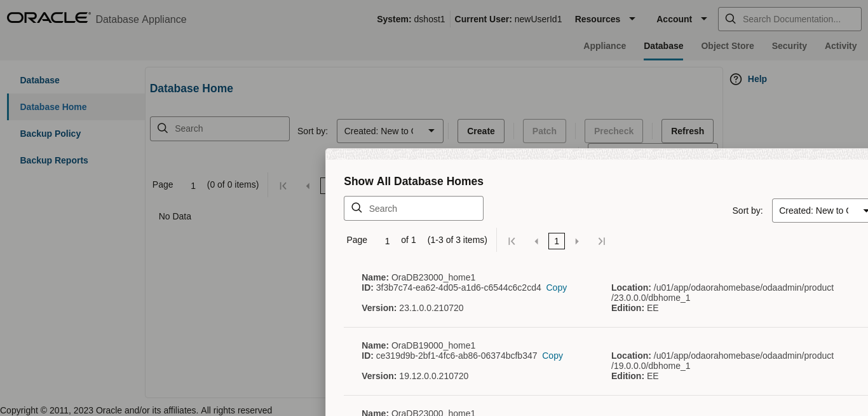Click the search magnifier icon in Show All Database Homes
The image size is (868, 416).
point(356,208)
